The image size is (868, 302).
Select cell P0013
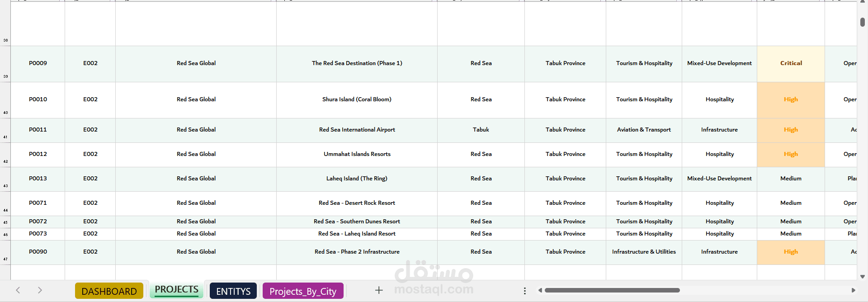pyautogui.click(x=38, y=179)
